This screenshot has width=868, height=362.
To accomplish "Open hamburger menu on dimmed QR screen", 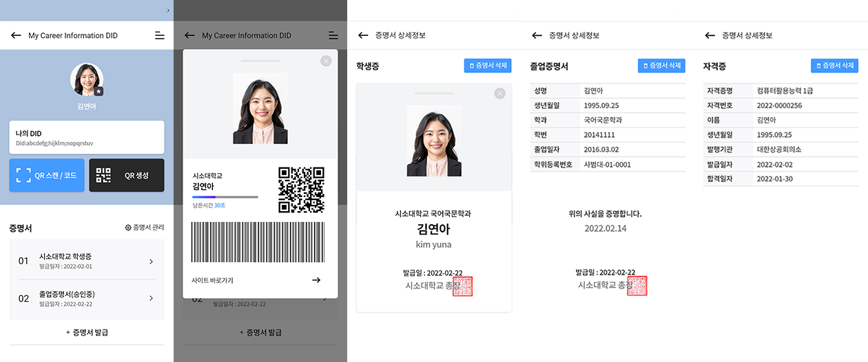I will click(x=333, y=35).
